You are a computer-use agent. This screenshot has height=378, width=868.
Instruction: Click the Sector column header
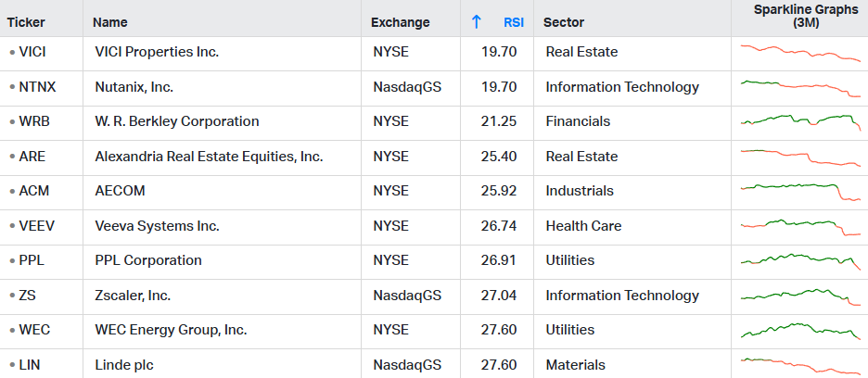pyautogui.click(x=564, y=22)
